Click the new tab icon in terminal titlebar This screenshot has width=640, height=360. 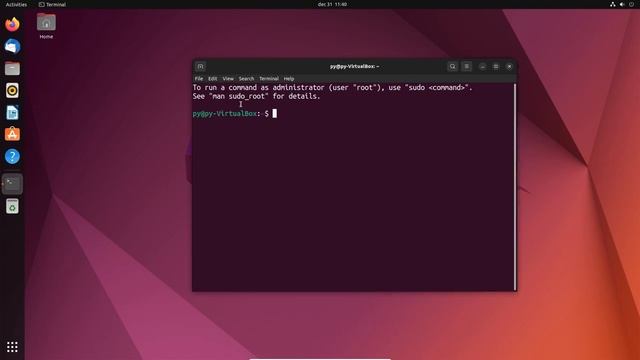pyautogui.click(x=200, y=66)
